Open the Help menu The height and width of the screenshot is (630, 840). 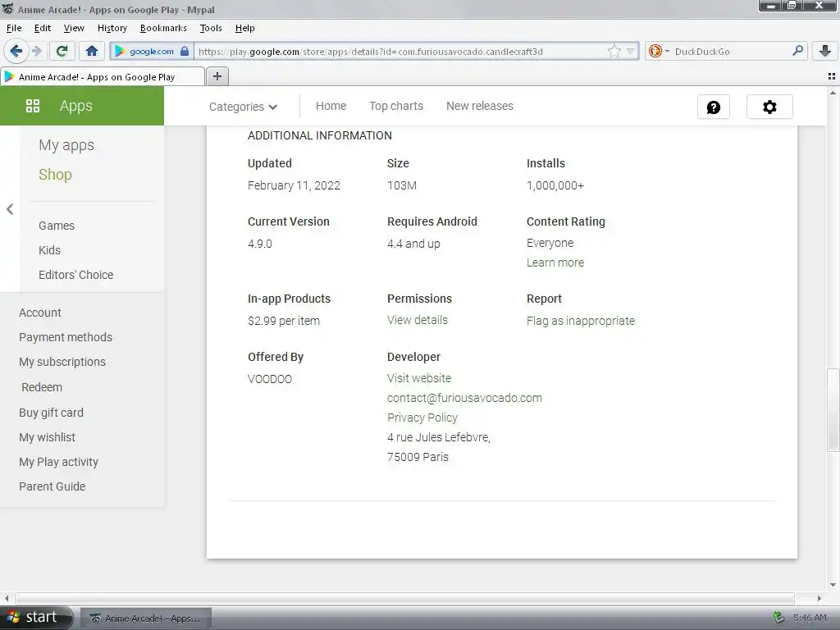[244, 28]
